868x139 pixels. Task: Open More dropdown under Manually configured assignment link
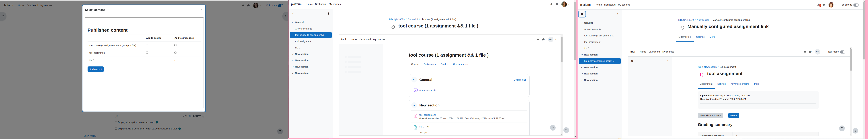tap(713, 37)
